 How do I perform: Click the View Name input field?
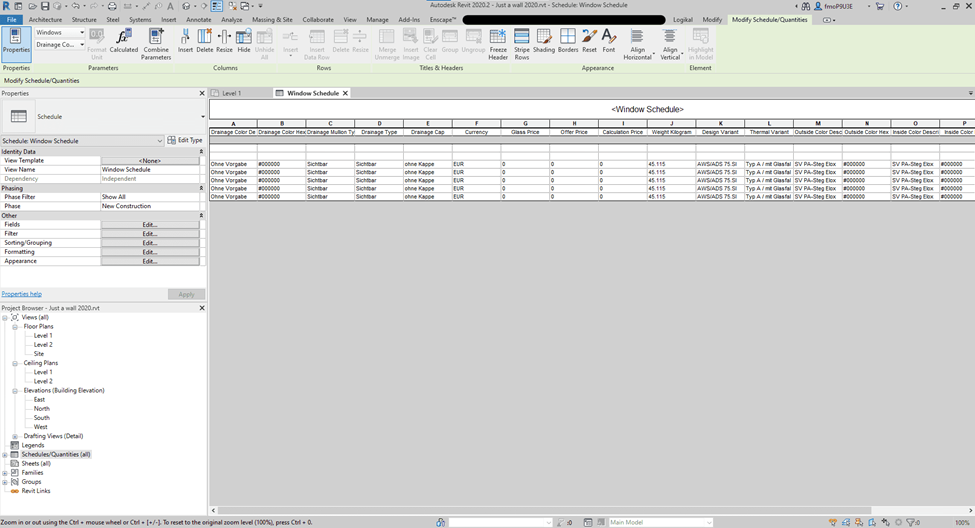tap(150, 170)
